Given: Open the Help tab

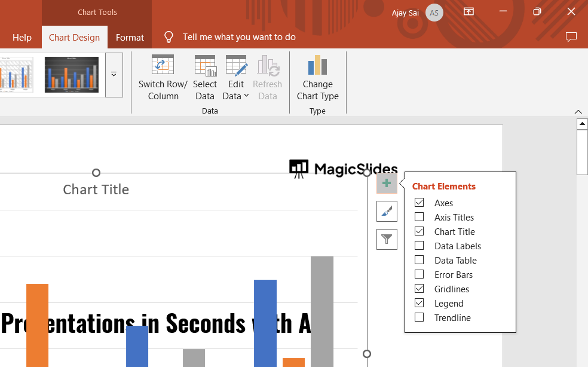Looking at the screenshot, I should click(x=22, y=38).
